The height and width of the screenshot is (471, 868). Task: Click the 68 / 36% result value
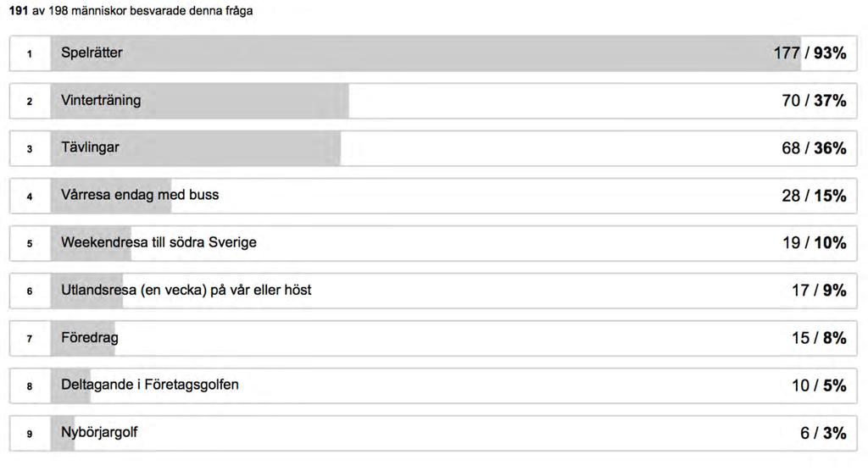pos(814,148)
